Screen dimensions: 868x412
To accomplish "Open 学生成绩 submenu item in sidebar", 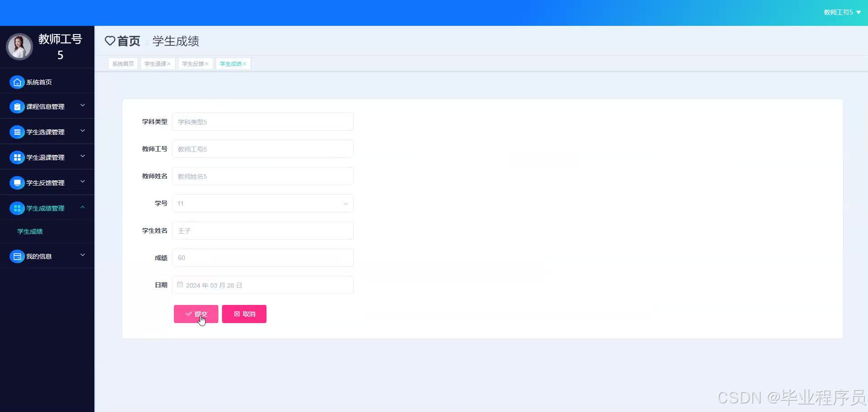I will point(30,231).
